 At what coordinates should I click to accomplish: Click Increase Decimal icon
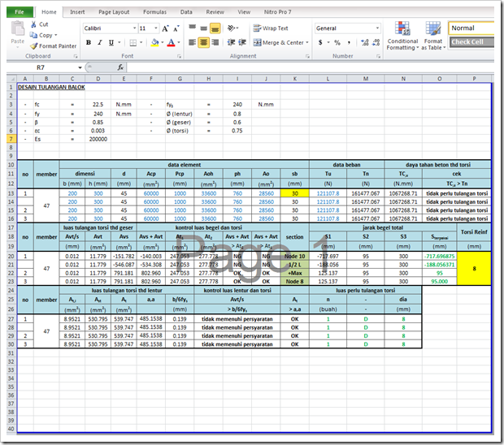(x=365, y=42)
